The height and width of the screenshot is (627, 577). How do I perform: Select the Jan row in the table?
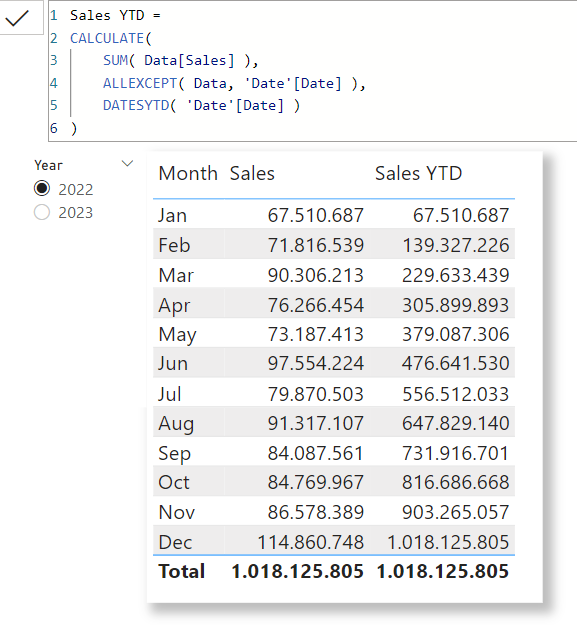pos(333,215)
